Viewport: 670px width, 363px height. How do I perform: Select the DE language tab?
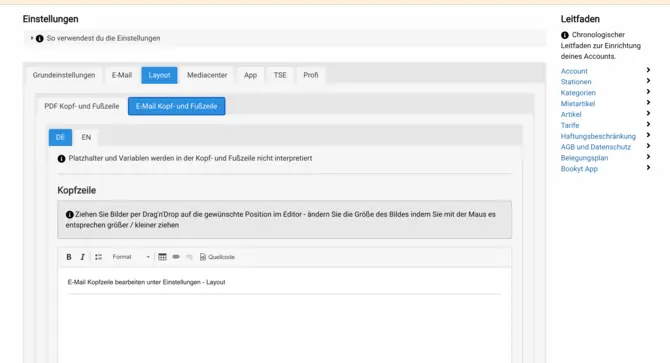click(x=60, y=138)
